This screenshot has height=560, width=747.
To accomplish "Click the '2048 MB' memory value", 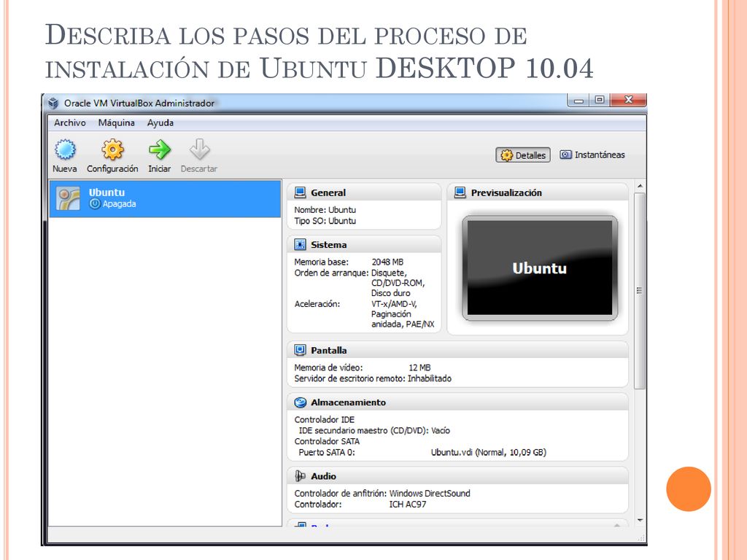I will click(x=387, y=262).
